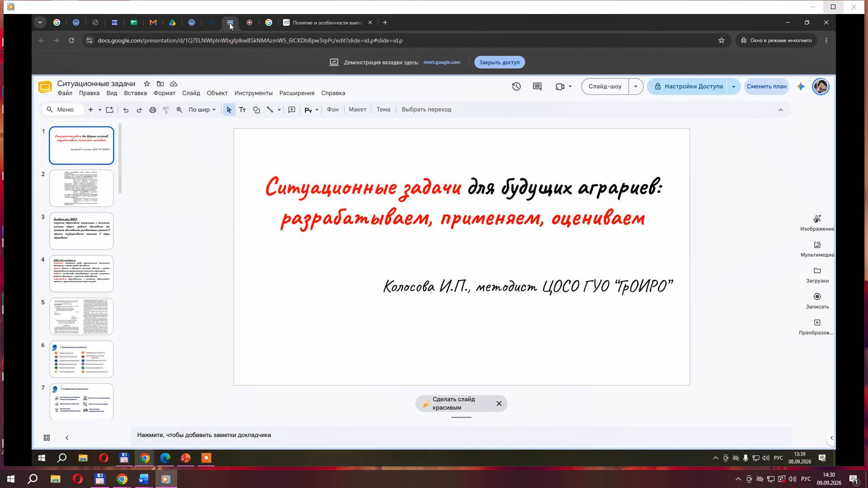Screen dimensions: 868x488
Task: Toggle the grid view button
Action: (47, 438)
